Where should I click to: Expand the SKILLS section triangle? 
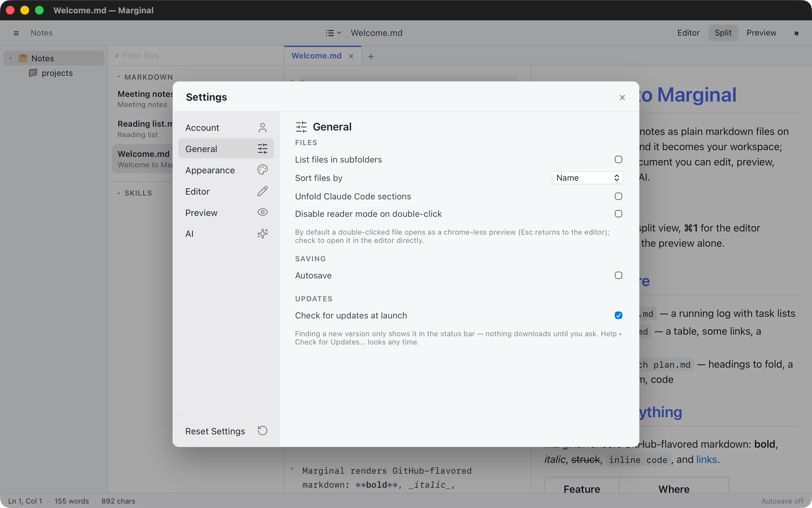[x=118, y=193]
